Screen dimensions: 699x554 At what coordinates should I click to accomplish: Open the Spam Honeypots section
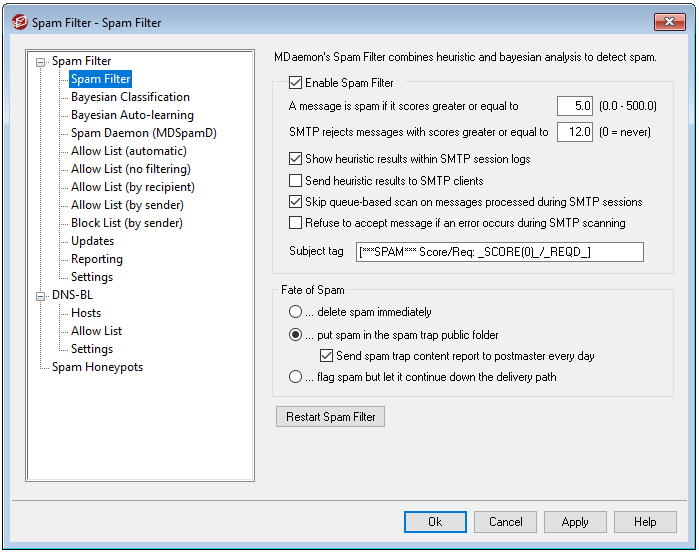[x=97, y=367]
